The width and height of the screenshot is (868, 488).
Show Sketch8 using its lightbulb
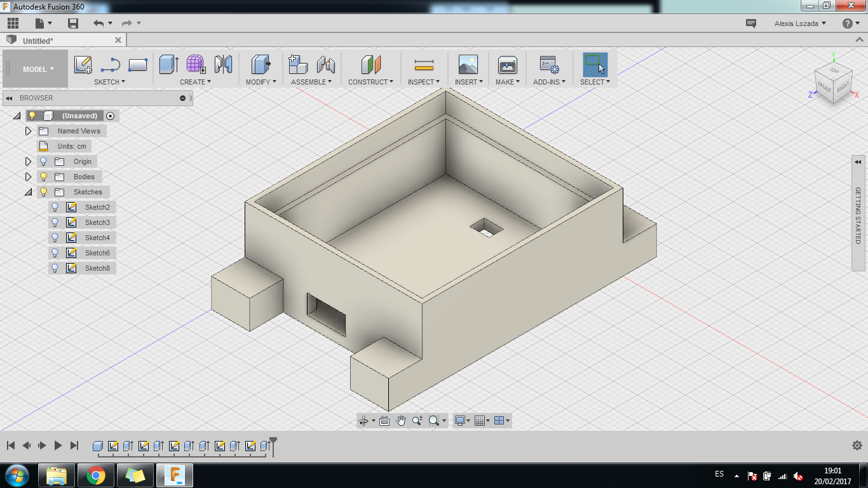point(55,268)
